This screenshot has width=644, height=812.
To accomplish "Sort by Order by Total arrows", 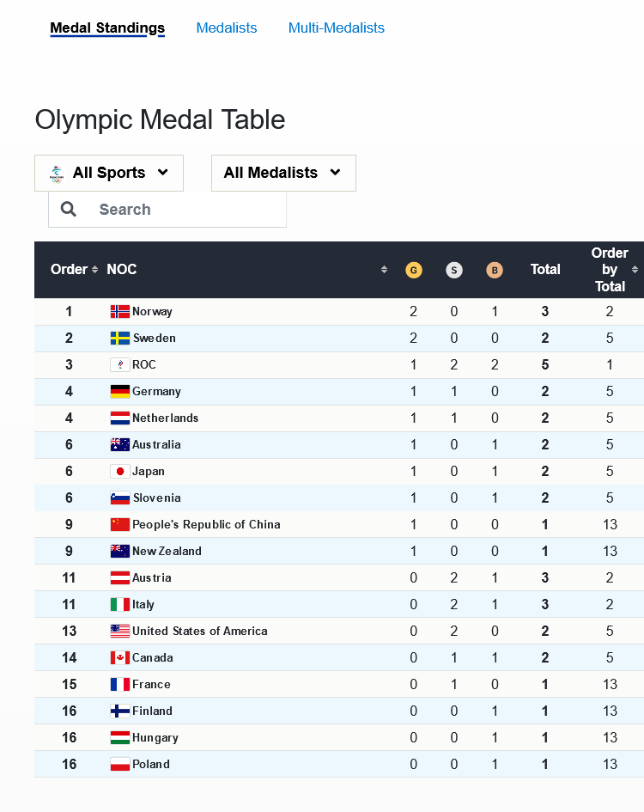I will pos(635,270).
